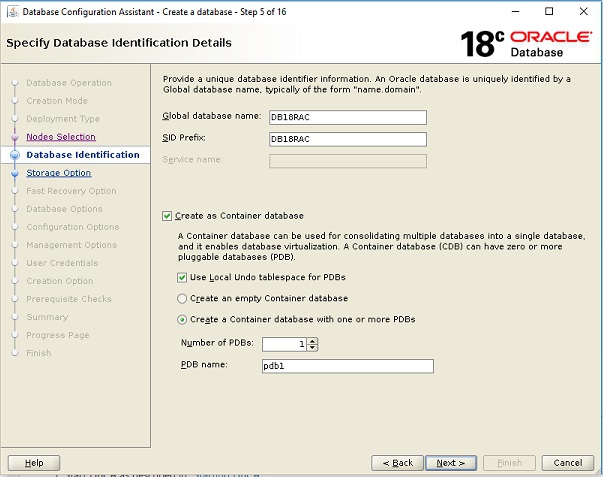Select Container database with one or more PDBs
603x477 pixels.
[182, 320]
